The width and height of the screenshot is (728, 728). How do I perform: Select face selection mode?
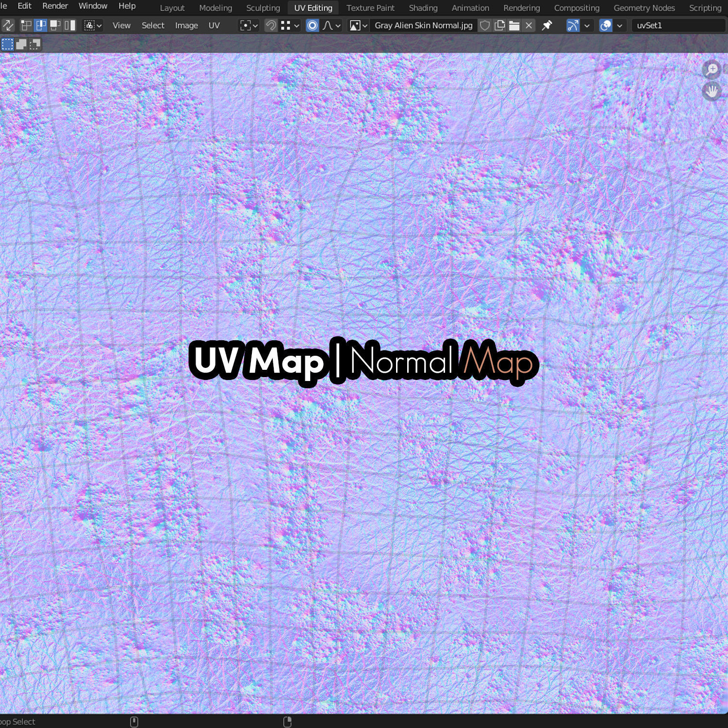[55, 25]
